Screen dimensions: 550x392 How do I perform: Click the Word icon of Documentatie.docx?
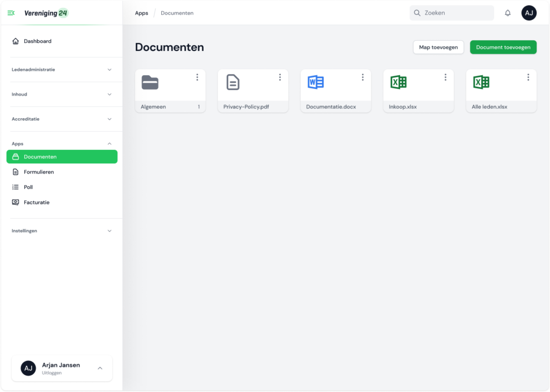pos(315,82)
